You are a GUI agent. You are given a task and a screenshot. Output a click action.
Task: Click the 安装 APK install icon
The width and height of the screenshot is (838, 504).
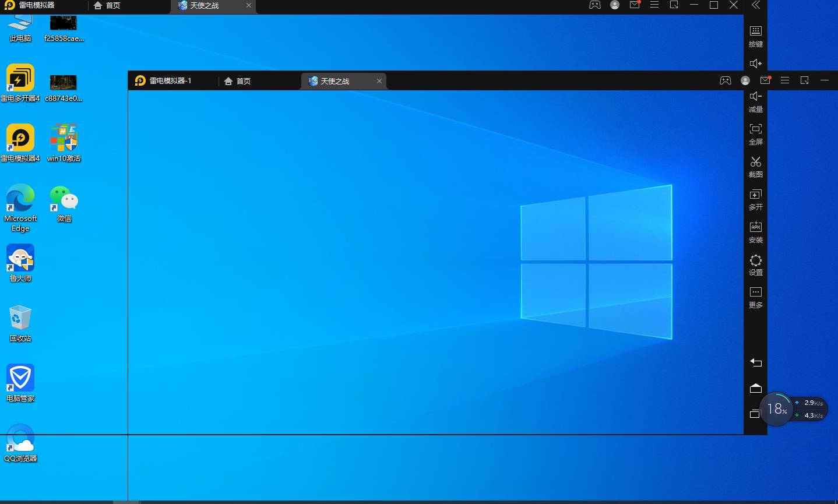point(755,231)
